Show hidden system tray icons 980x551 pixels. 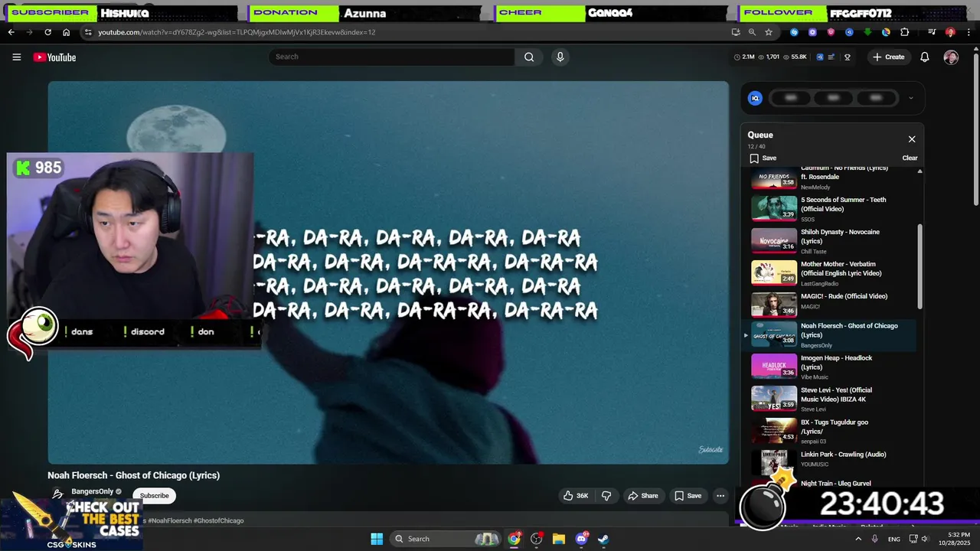pyautogui.click(x=857, y=539)
